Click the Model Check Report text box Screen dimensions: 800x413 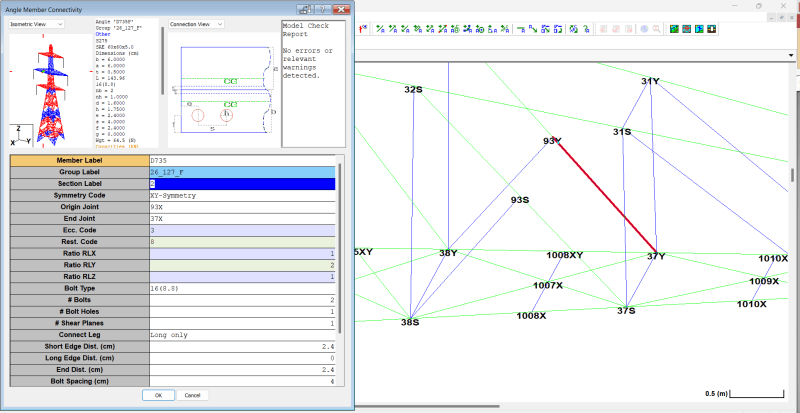pyautogui.click(x=313, y=84)
